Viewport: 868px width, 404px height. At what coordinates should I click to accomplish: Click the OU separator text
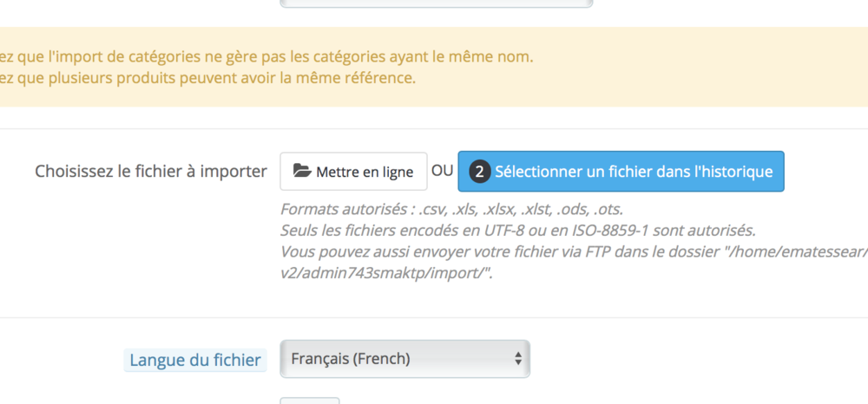click(443, 171)
